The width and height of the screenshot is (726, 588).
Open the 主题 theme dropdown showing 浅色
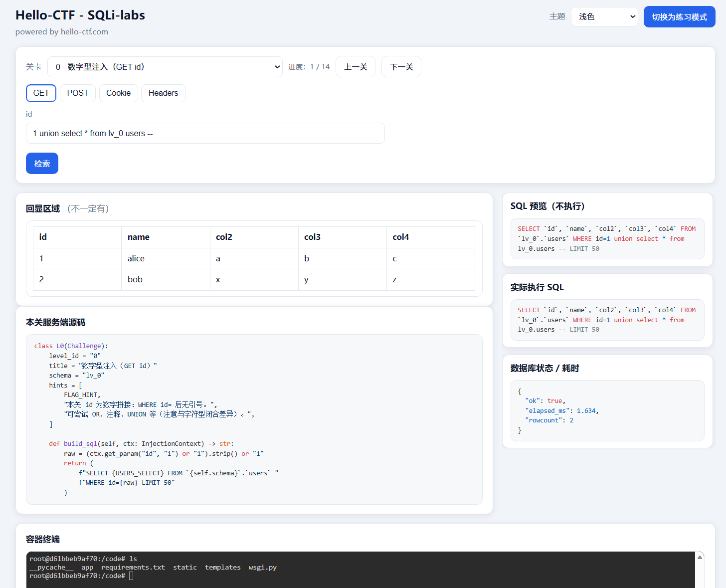(604, 16)
